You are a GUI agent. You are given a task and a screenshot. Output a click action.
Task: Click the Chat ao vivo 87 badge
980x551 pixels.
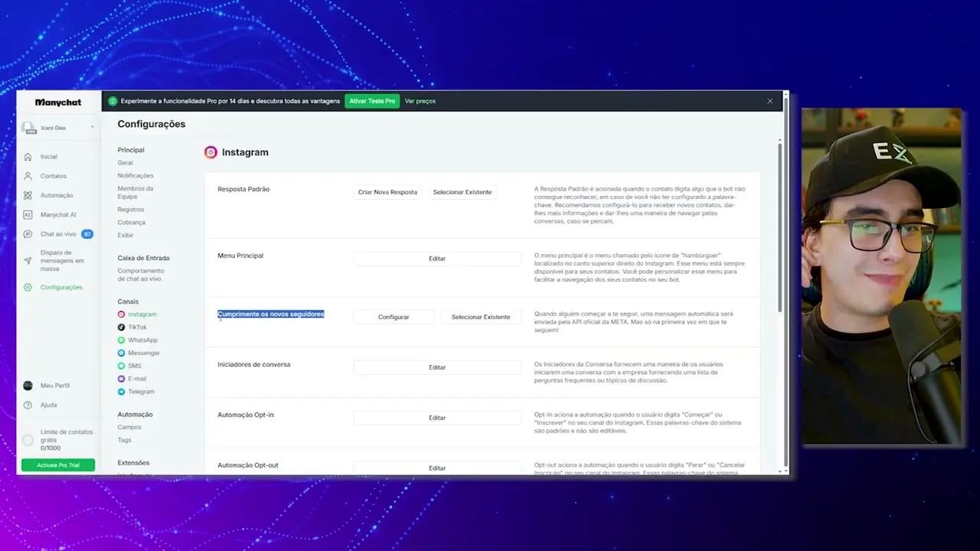point(87,234)
